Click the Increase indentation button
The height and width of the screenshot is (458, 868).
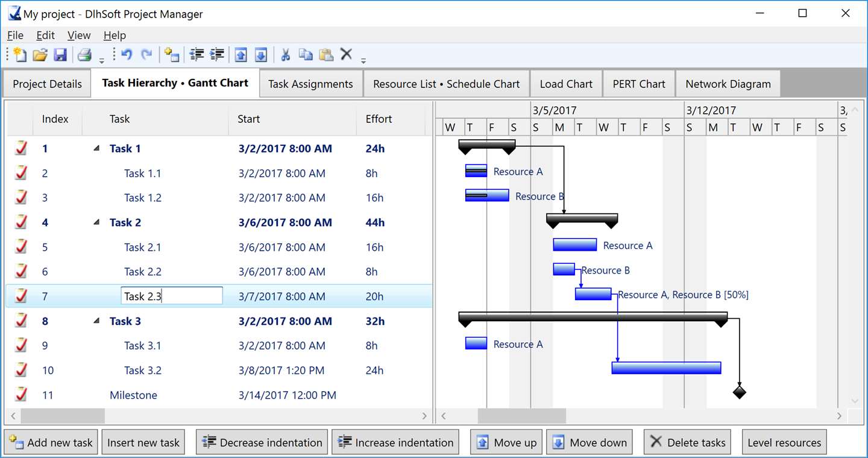(x=395, y=442)
